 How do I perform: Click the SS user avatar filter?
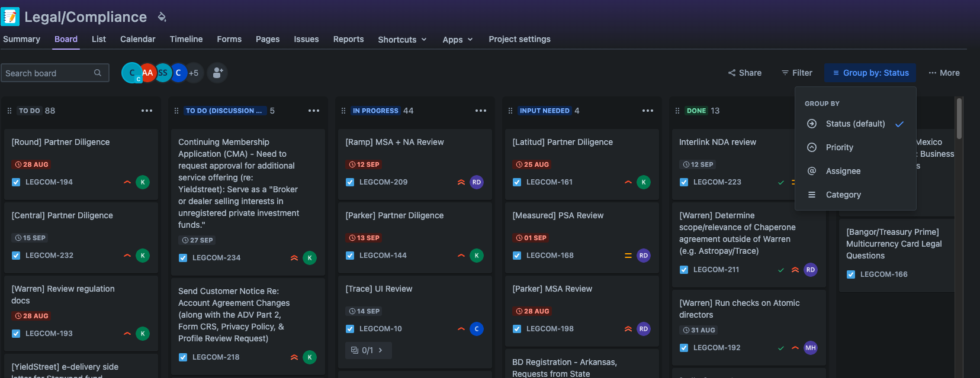[163, 73]
